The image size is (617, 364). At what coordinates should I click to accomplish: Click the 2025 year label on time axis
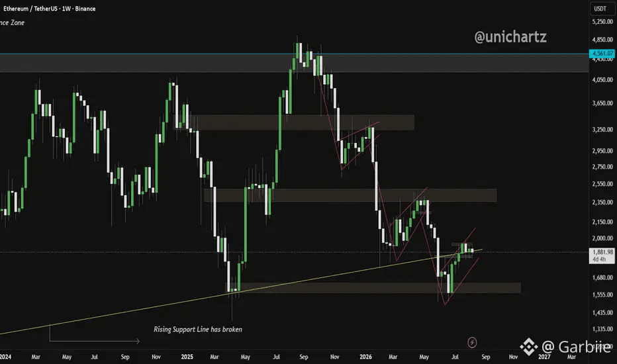tap(187, 357)
